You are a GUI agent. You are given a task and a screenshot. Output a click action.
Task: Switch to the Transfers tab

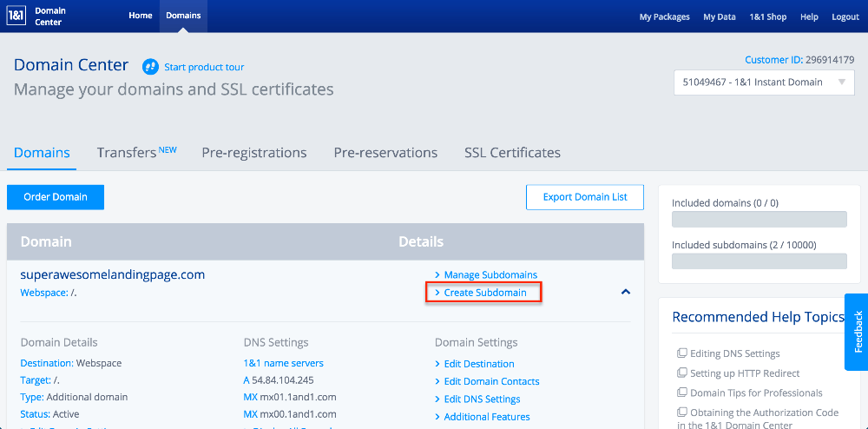[x=137, y=152]
